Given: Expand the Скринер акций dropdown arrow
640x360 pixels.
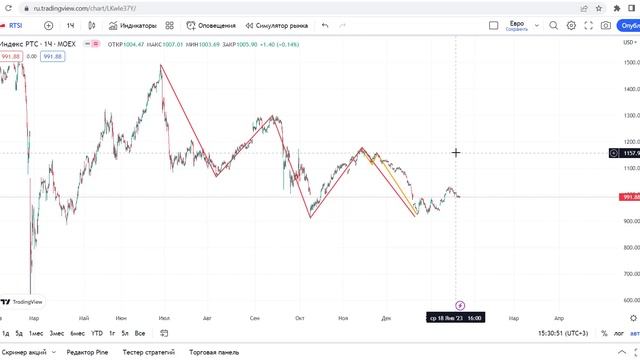Looking at the screenshot, I should 53,352.
